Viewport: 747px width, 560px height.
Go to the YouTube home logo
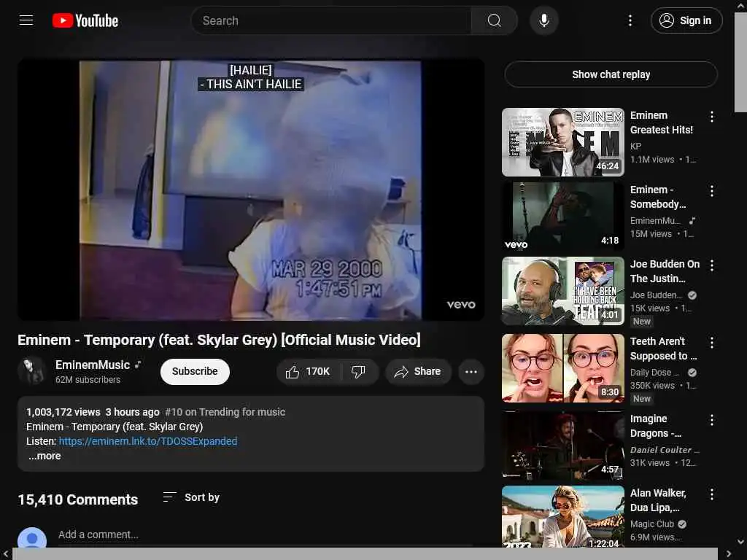pyautogui.click(x=85, y=20)
